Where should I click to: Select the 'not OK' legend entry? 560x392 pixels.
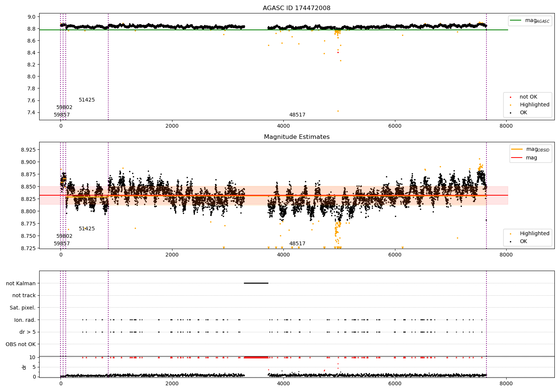click(528, 97)
